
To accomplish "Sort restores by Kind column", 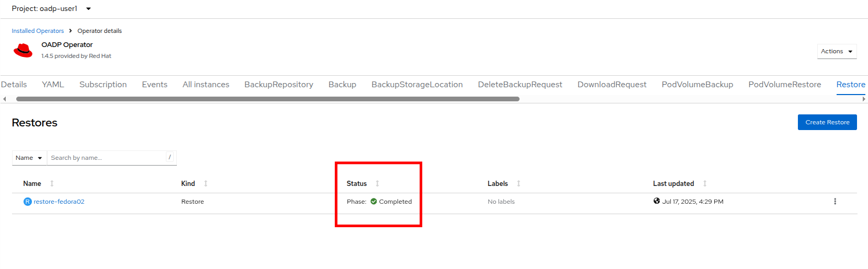I will click(188, 184).
